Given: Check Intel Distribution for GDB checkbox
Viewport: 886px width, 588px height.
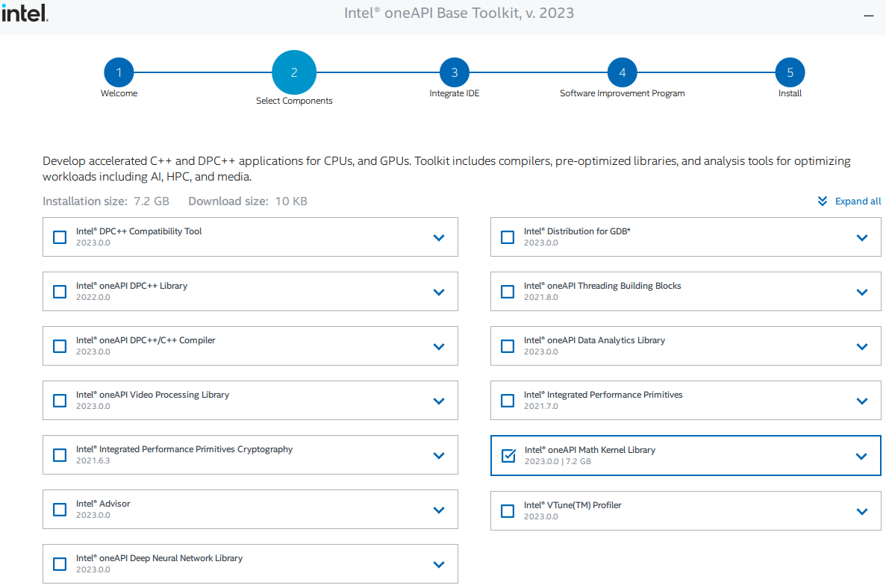Looking at the screenshot, I should click(x=508, y=237).
